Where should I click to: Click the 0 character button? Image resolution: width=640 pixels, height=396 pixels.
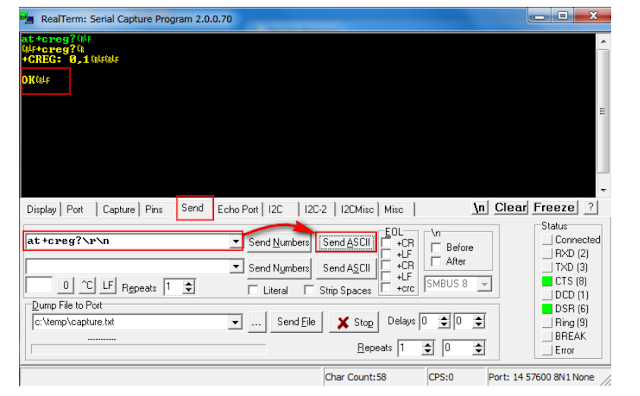pyautogui.click(x=66, y=285)
